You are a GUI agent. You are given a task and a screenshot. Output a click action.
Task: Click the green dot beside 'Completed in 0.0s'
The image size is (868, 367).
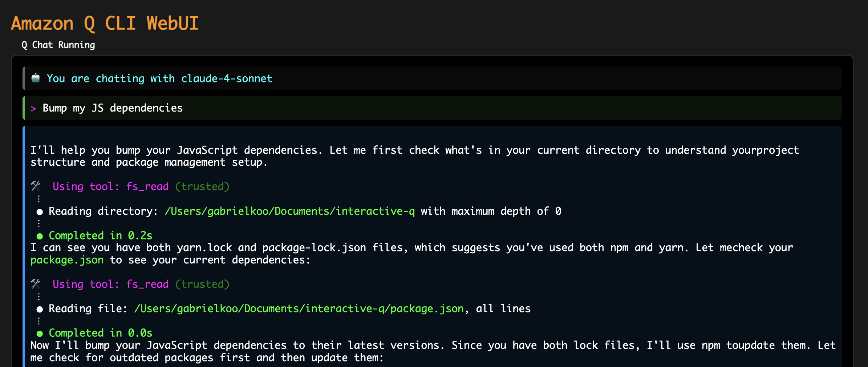[40, 334]
